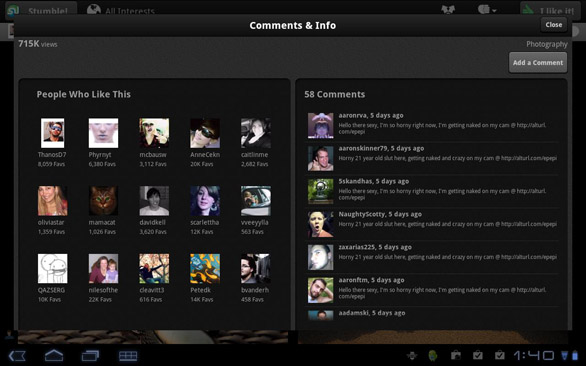
Task: Tap the Android robot notification icon
Action: coord(433,355)
